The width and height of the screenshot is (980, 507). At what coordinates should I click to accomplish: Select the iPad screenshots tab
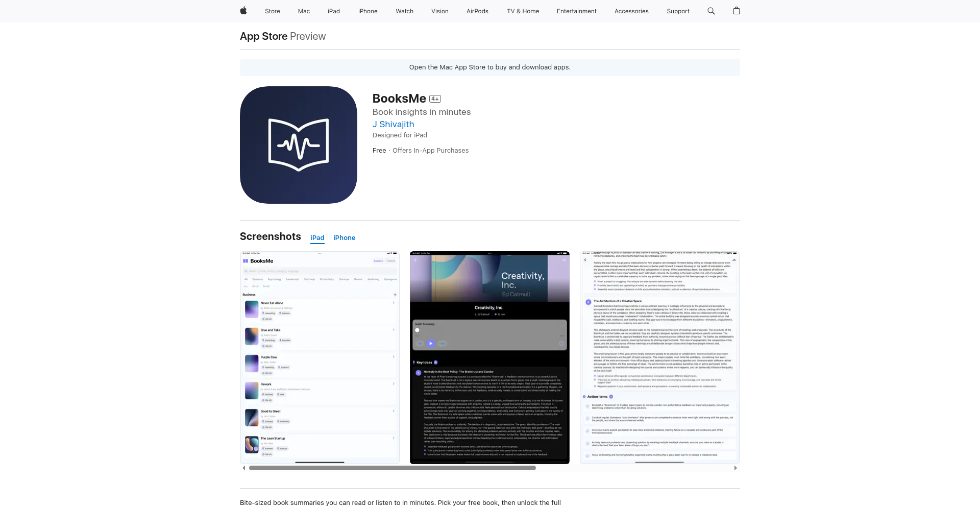[317, 238]
